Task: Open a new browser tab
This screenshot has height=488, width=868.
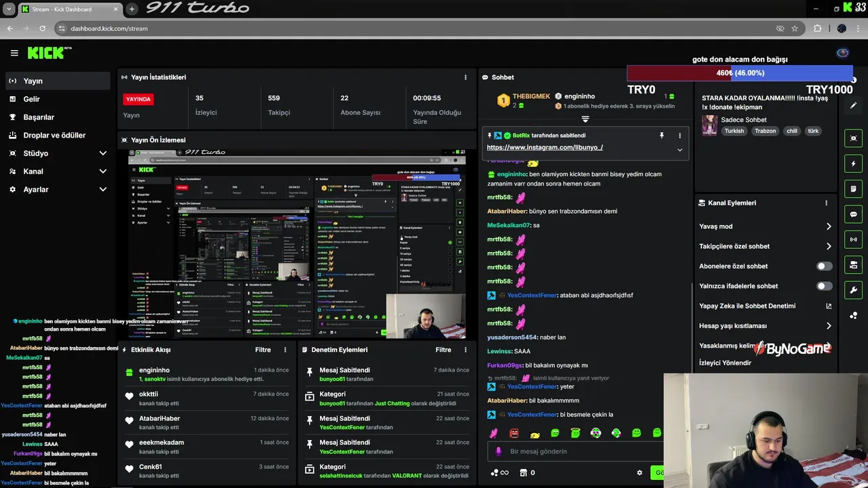Action: pos(132,9)
